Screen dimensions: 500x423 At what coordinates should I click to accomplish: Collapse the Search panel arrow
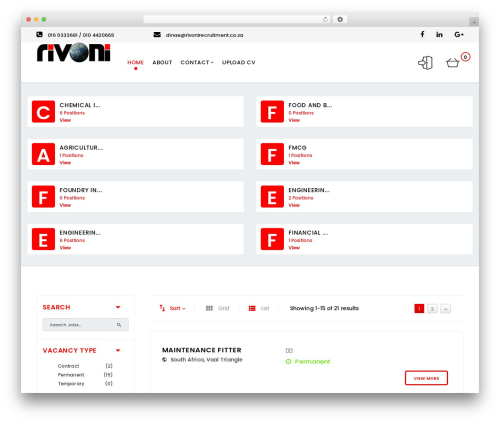coord(118,307)
